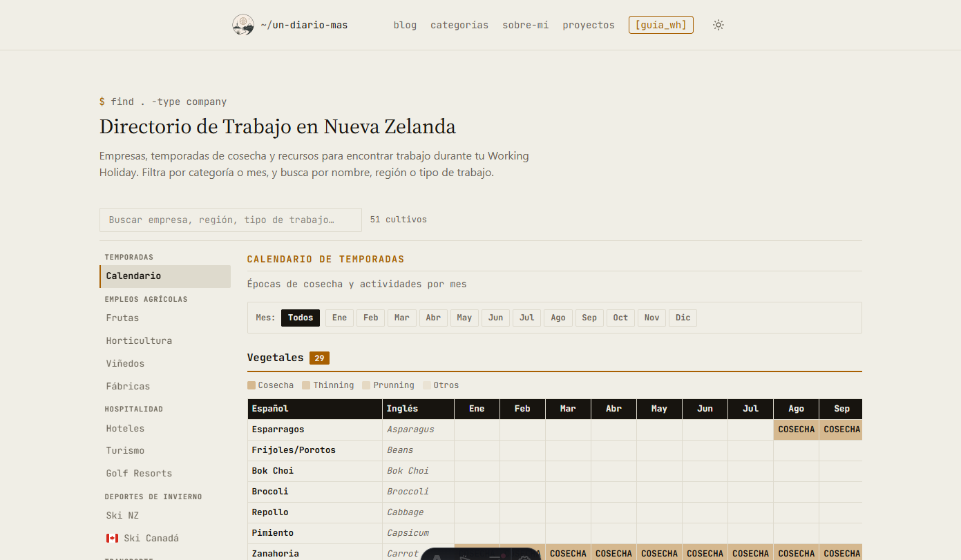Click the Cosecha legend color swatch
The image size is (961, 560).
pos(251,385)
